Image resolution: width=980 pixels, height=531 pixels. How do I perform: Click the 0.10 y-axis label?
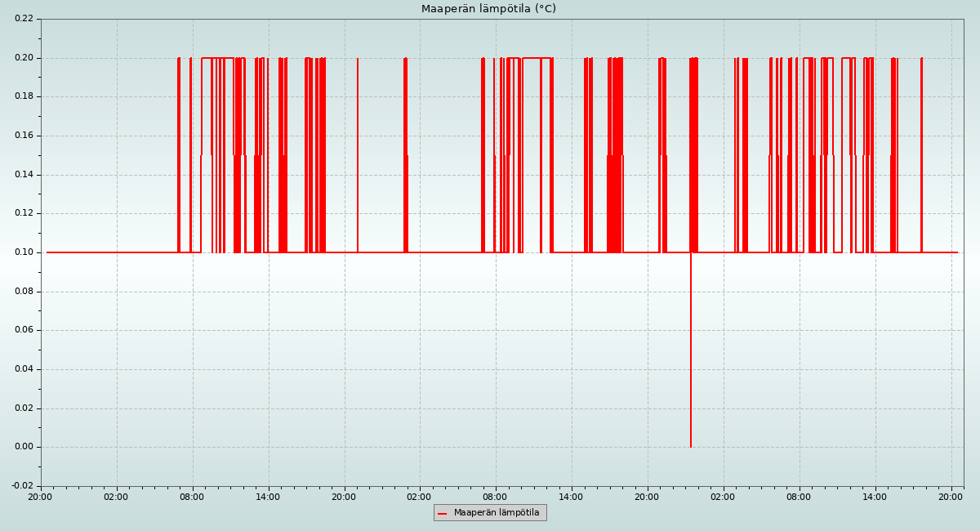[x=24, y=252]
